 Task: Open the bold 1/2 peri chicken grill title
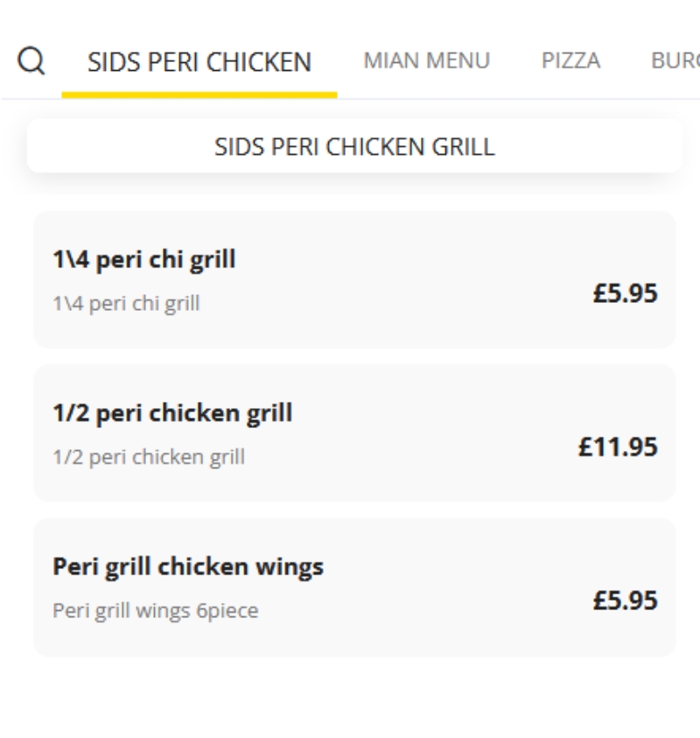[172, 413]
